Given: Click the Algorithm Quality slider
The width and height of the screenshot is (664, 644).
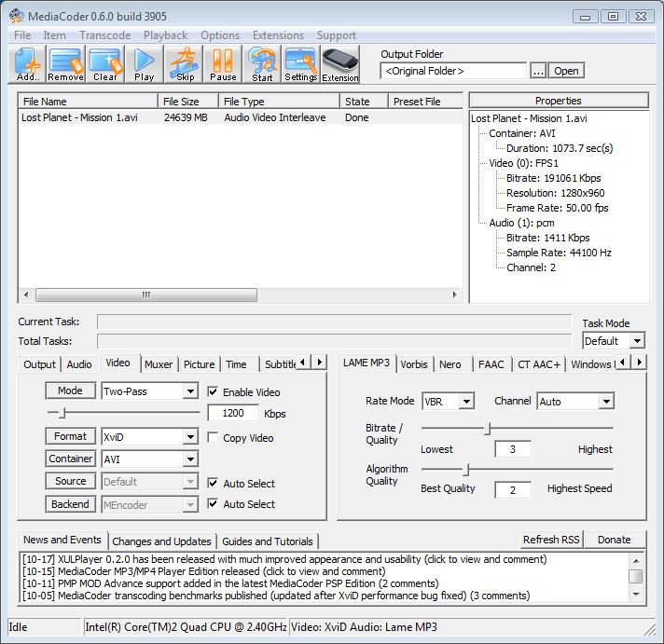Looking at the screenshot, I should (517, 469).
